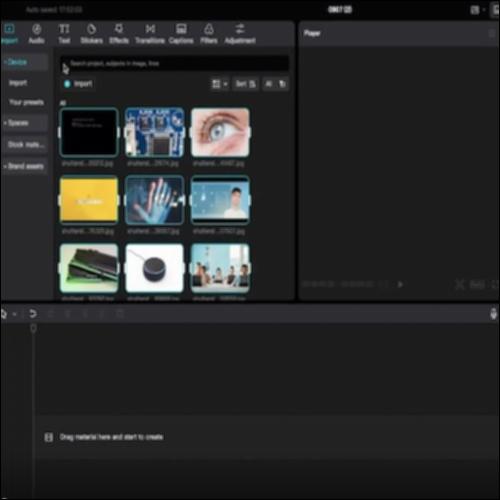Screen dimensions: 500x500
Task: Click the Import button with the plus icon
Action: pos(78,84)
